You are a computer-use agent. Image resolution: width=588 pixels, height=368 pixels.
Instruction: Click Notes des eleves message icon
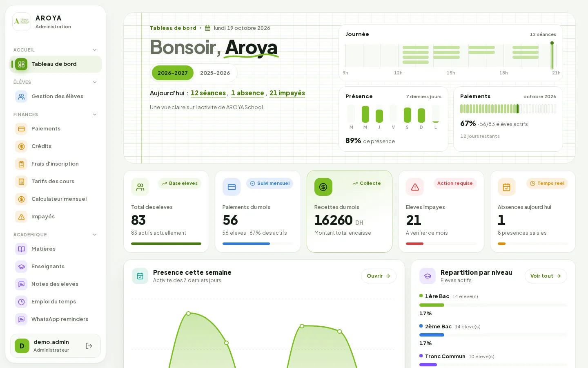click(22, 284)
